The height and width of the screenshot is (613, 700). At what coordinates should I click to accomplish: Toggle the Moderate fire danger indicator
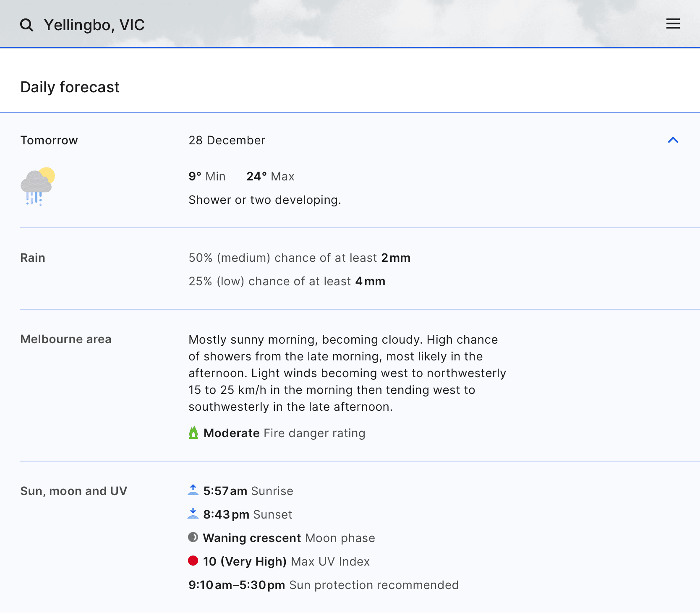coord(193,433)
